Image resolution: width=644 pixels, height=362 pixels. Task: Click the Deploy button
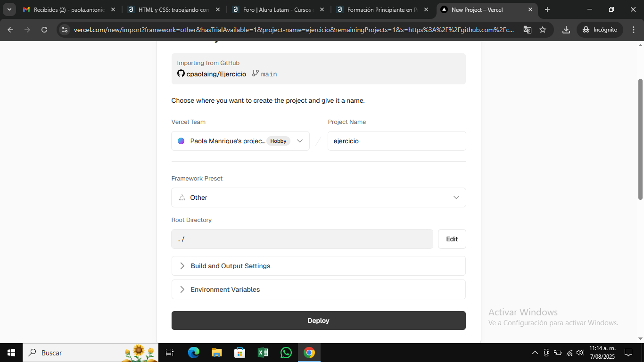pyautogui.click(x=319, y=321)
